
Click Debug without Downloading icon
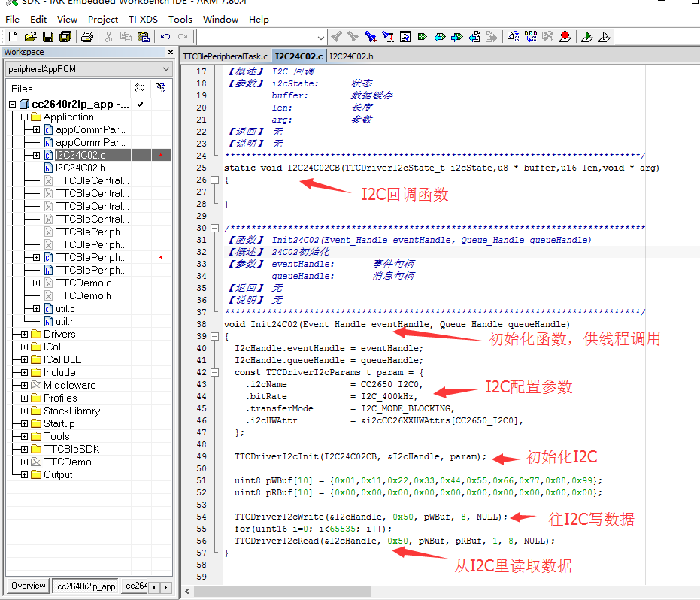(605, 37)
